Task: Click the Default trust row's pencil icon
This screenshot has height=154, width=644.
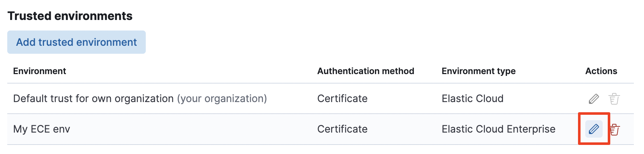Action: tap(594, 98)
